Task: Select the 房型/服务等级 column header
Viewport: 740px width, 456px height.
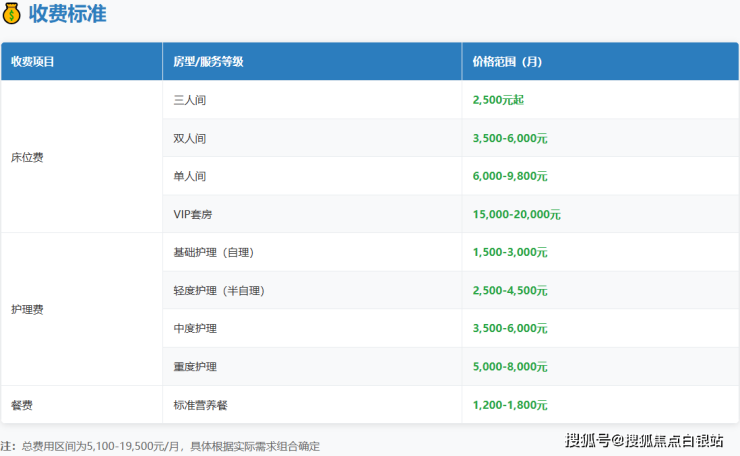Action: pyautogui.click(x=208, y=61)
